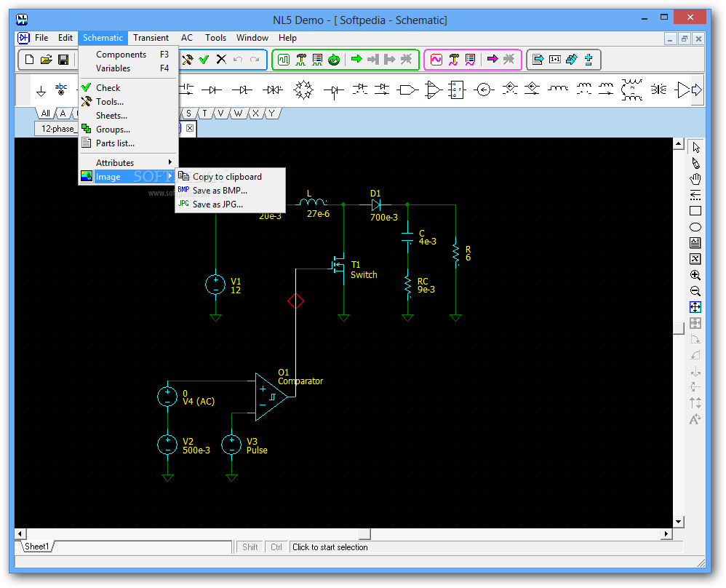726x588 pixels.
Task: Choose Save as JPG...
Action: pyautogui.click(x=230, y=204)
